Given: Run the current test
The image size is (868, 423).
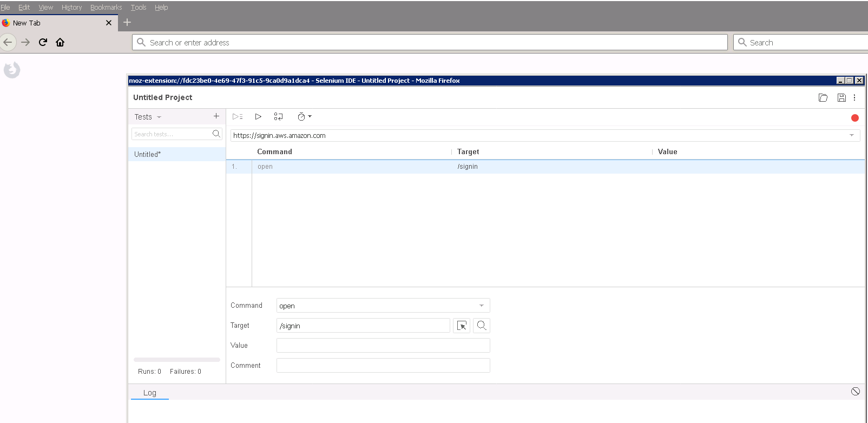Looking at the screenshot, I should pos(258,116).
